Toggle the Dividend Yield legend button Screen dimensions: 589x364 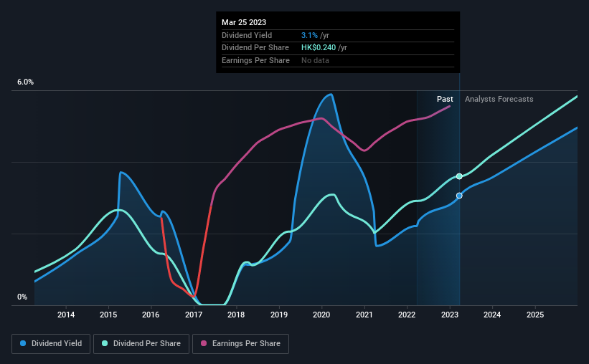51,343
